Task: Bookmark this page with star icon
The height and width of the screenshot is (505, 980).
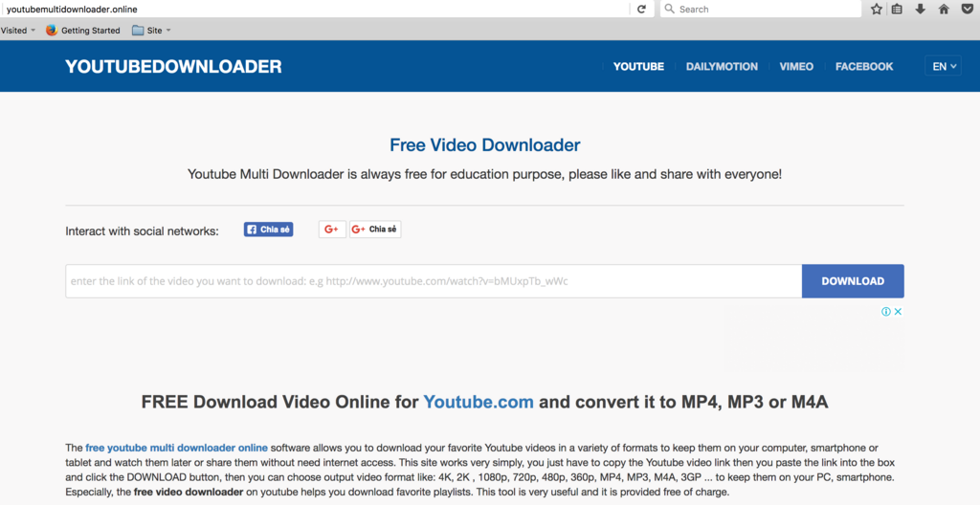Action: point(877,9)
